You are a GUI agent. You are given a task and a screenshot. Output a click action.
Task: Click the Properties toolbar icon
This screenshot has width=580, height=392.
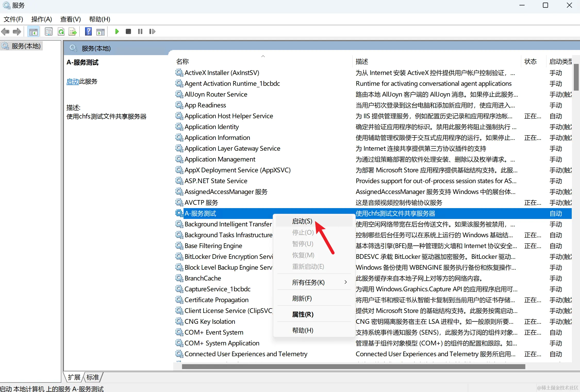coord(49,32)
